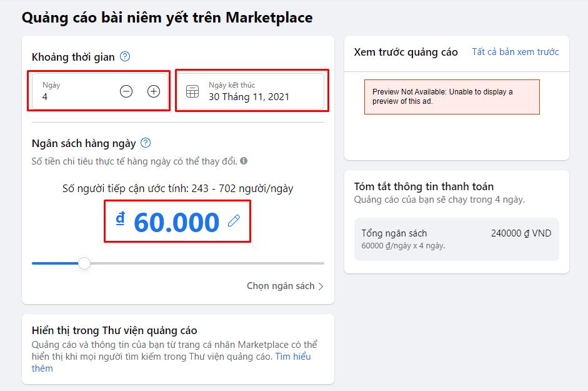Decrease the days count with the minus icon

coord(126,91)
